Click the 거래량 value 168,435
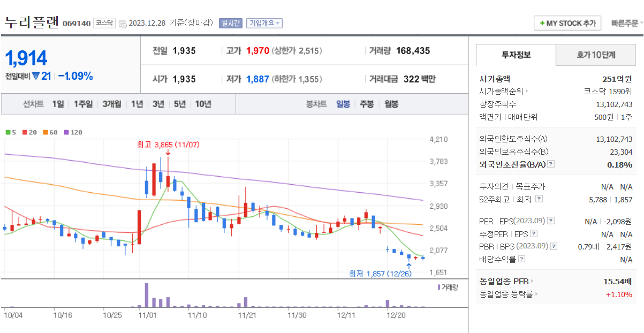Image resolution: width=644 pixels, height=333 pixels. click(x=413, y=51)
